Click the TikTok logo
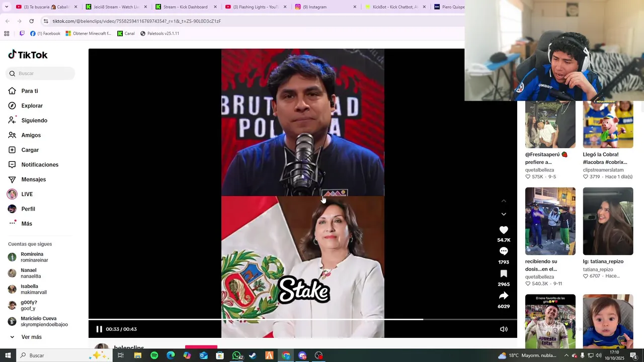Viewport: 644px width, 362px height. click(x=28, y=55)
